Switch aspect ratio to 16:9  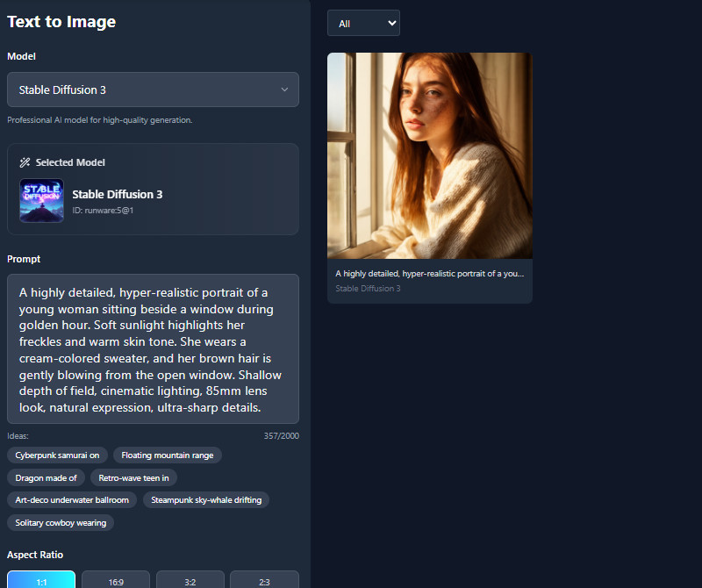click(116, 580)
